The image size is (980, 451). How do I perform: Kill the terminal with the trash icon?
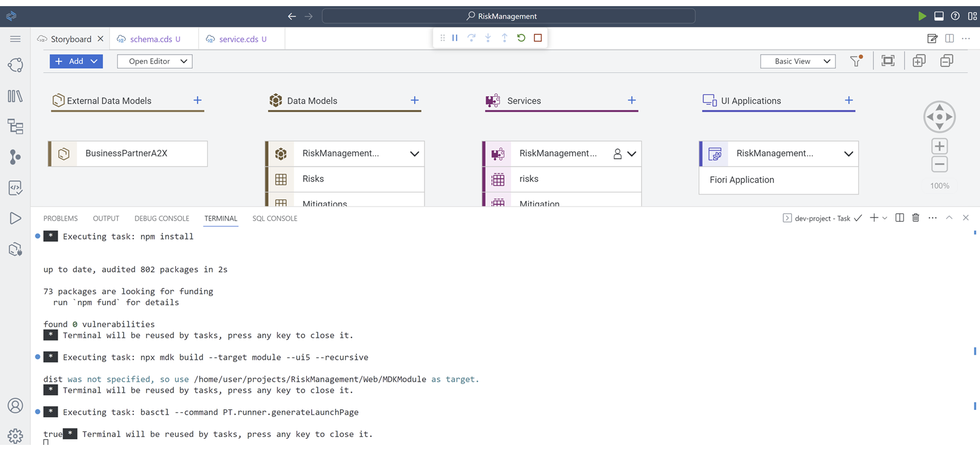coord(916,218)
